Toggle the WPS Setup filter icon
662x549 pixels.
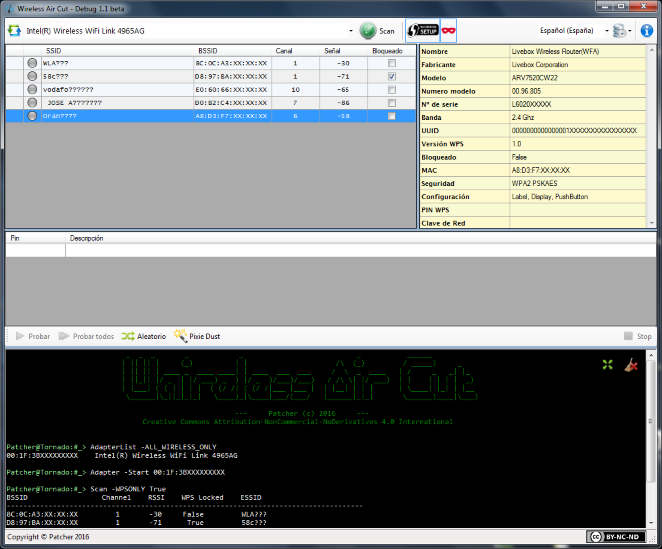(422, 31)
